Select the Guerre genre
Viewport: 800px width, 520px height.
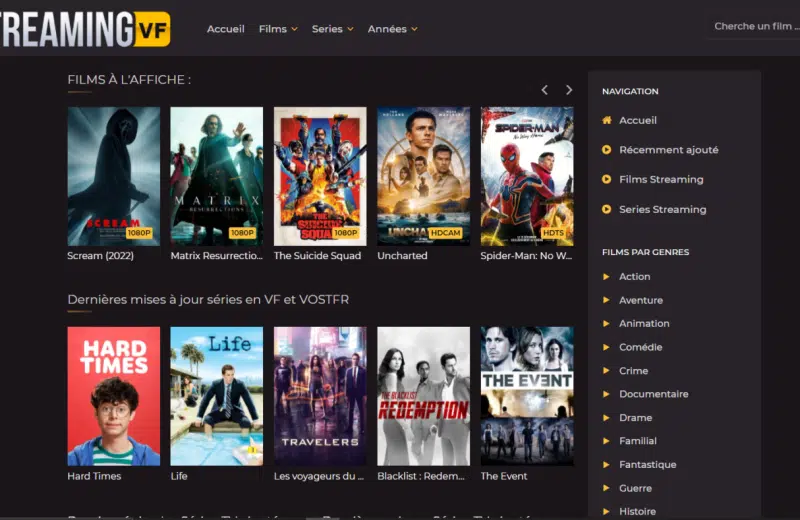tap(635, 488)
